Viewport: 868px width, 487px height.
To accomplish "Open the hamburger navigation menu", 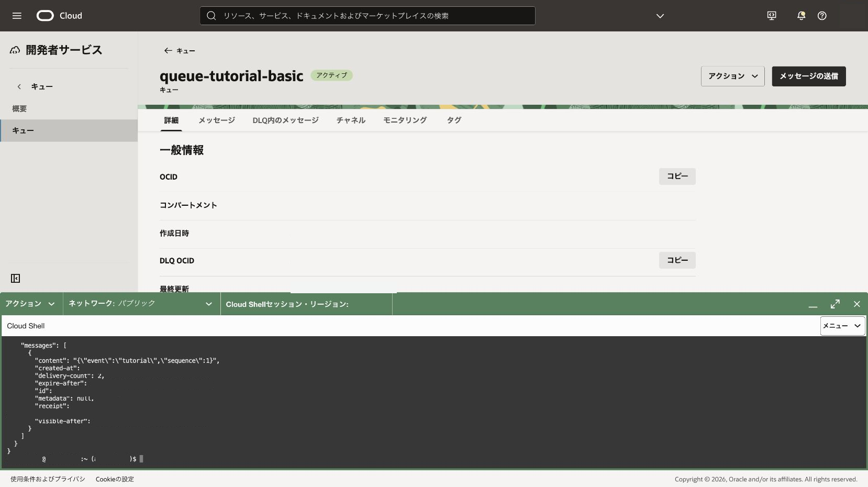I will point(17,16).
